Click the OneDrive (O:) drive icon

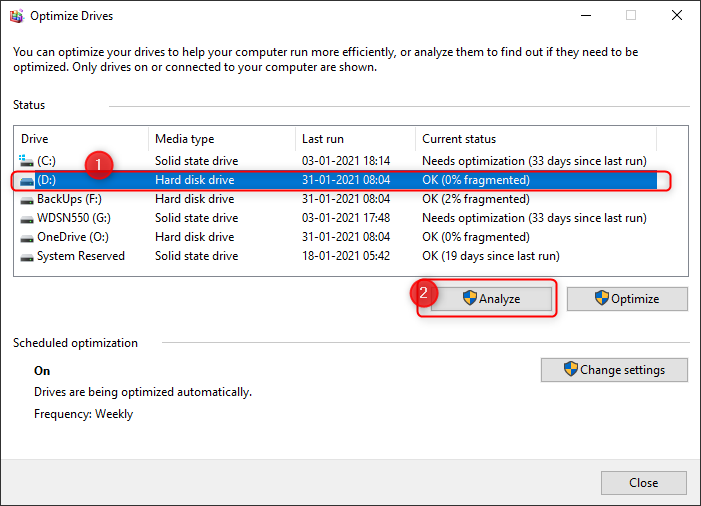pos(26,238)
